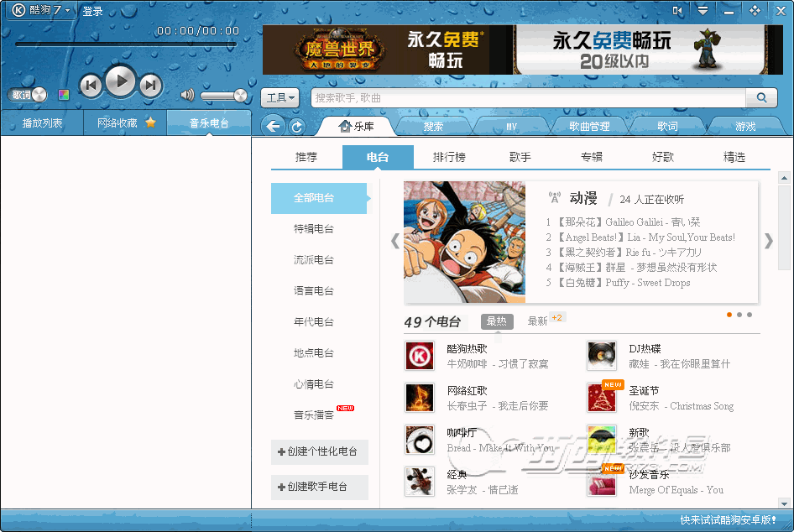
Task: Go back with the arrow button
Action: pyautogui.click(x=274, y=126)
